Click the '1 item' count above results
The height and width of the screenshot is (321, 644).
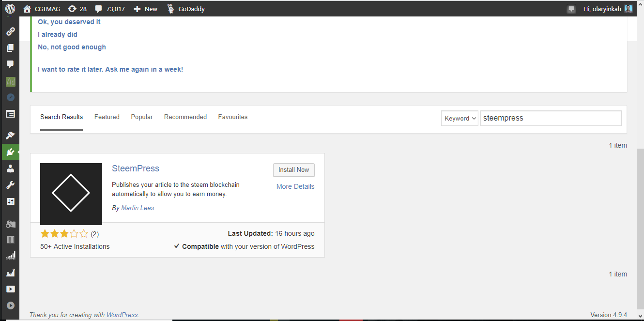click(x=618, y=145)
